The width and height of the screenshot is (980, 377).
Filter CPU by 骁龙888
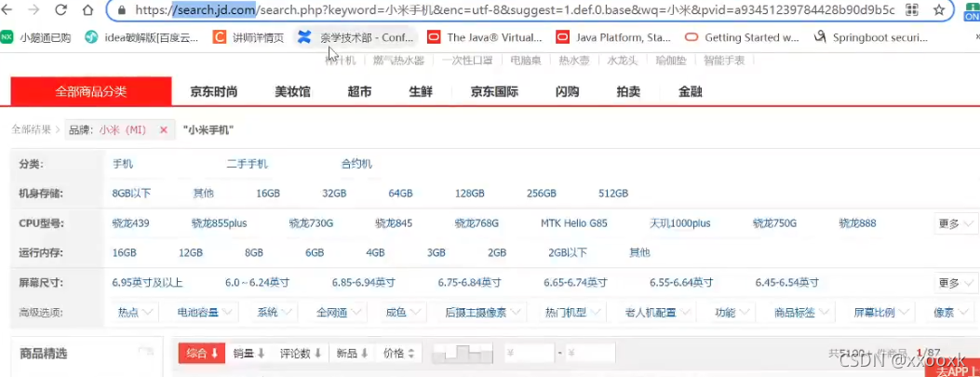pyautogui.click(x=857, y=223)
